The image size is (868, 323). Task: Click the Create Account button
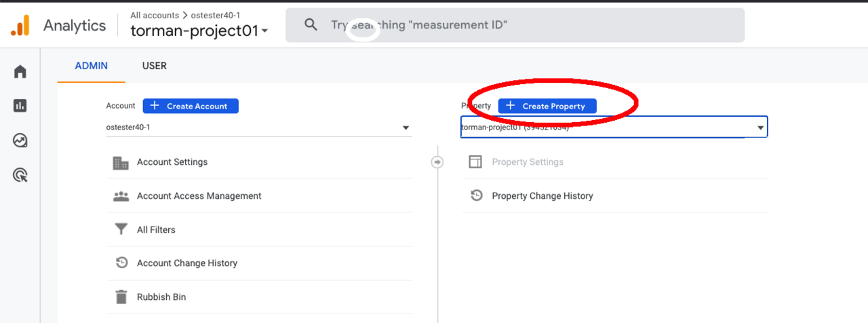pyautogui.click(x=191, y=106)
